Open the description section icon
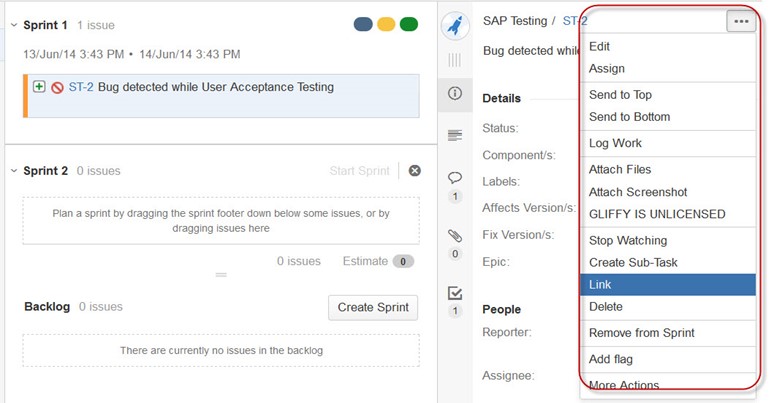 [x=455, y=135]
